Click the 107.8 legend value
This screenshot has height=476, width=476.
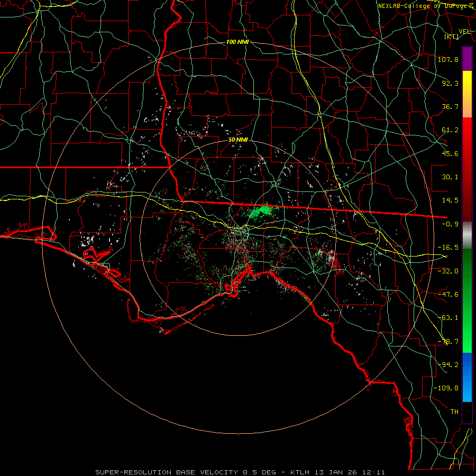(448, 59)
